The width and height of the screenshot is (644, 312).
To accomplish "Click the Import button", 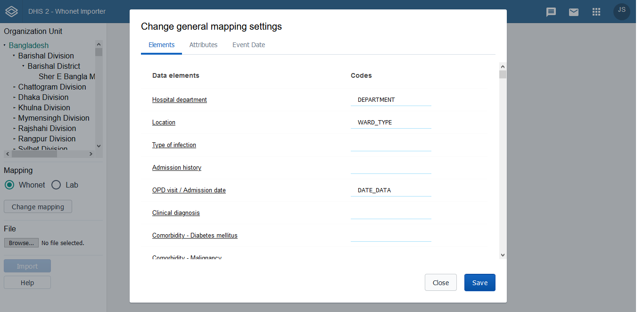I will point(27,266).
